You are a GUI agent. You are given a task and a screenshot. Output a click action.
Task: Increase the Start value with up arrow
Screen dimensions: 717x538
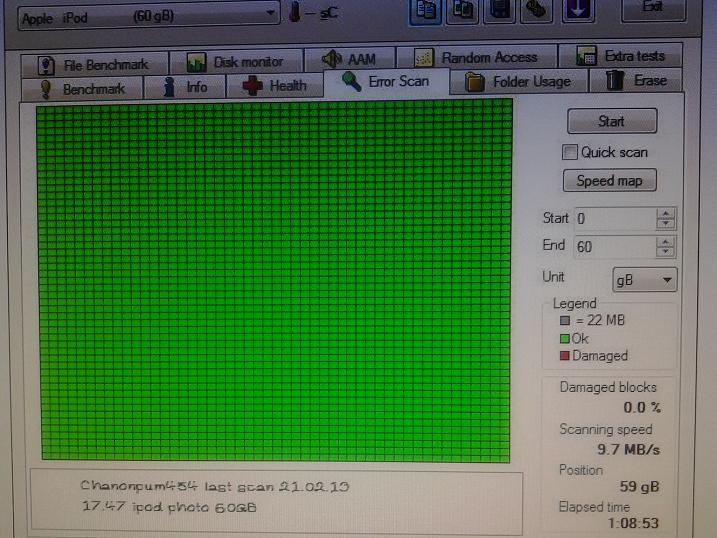pos(666,213)
